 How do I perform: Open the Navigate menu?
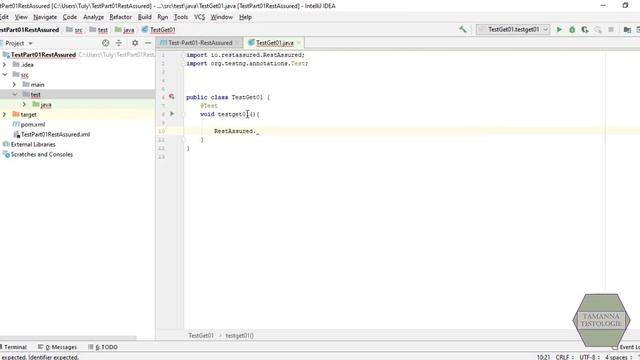coord(45,17)
